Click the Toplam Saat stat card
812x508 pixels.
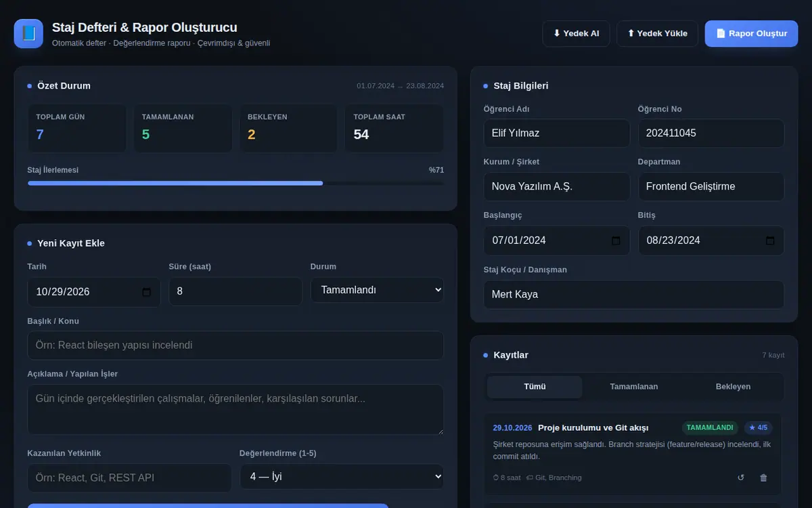point(394,128)
